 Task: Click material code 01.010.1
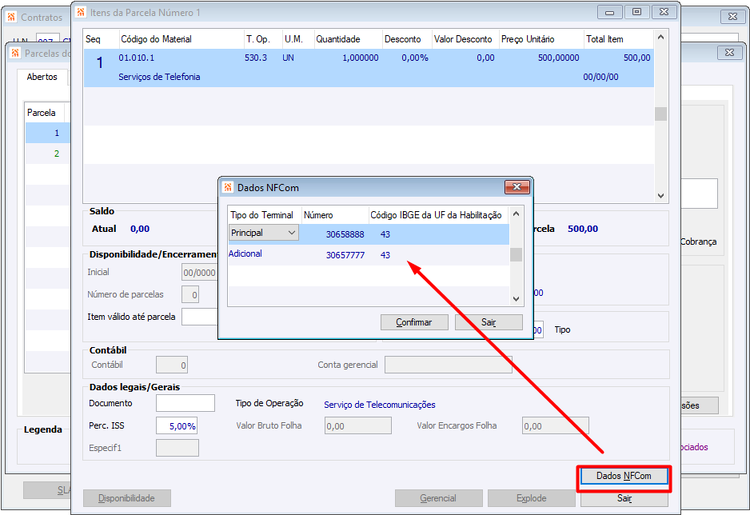point(136,58)
